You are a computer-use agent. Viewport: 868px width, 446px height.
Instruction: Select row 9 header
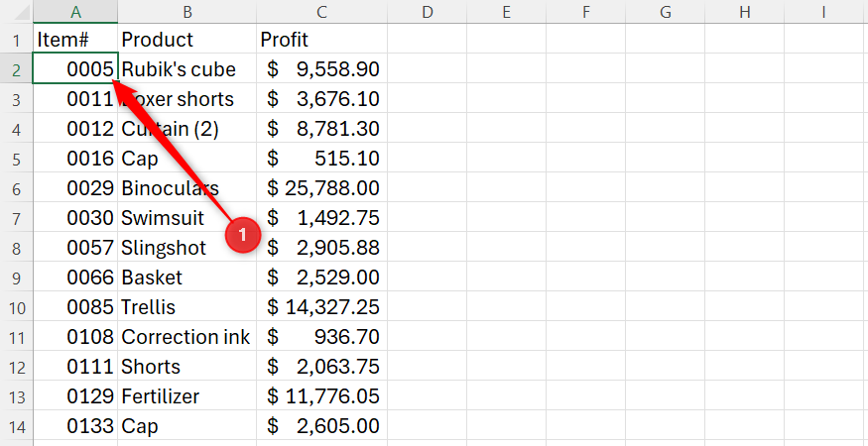[17, 278]
